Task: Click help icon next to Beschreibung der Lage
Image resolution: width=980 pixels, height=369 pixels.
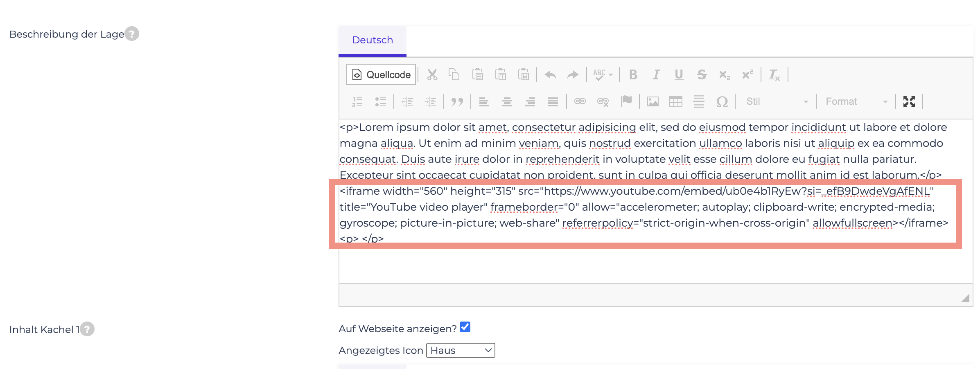Action: (x=132, y=34)
